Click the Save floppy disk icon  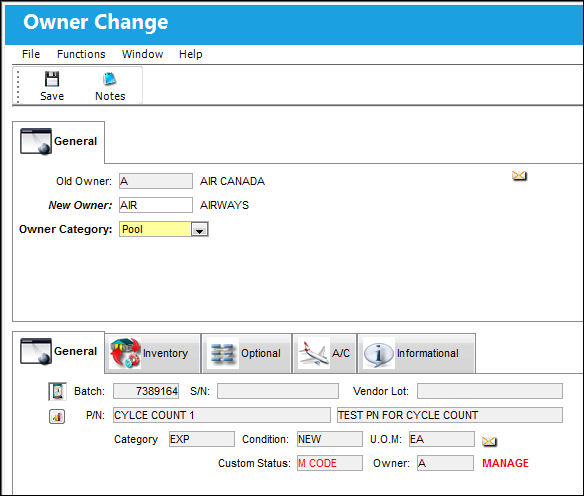pyautogui.click(x=52, y=79)
